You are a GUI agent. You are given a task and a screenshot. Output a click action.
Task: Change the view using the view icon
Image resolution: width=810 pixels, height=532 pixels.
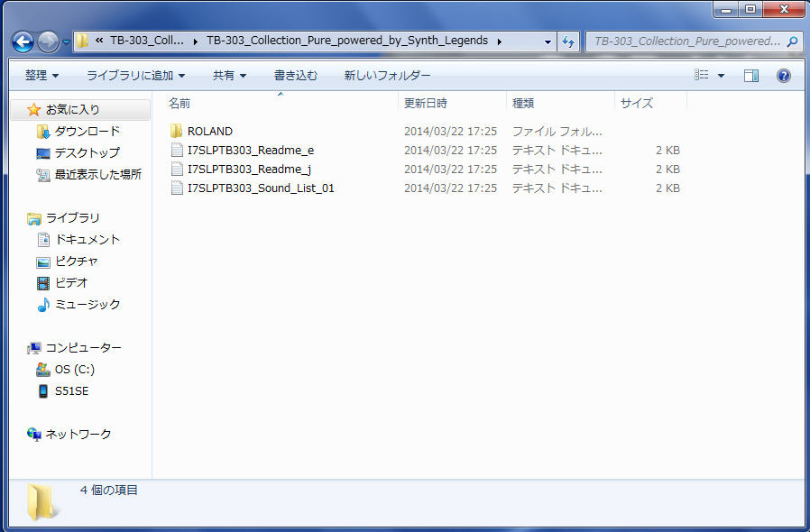click(x=701, y=75)
